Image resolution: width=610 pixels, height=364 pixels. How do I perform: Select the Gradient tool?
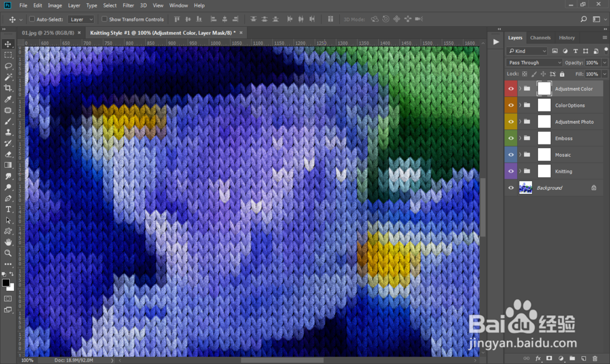coord(8,166)
